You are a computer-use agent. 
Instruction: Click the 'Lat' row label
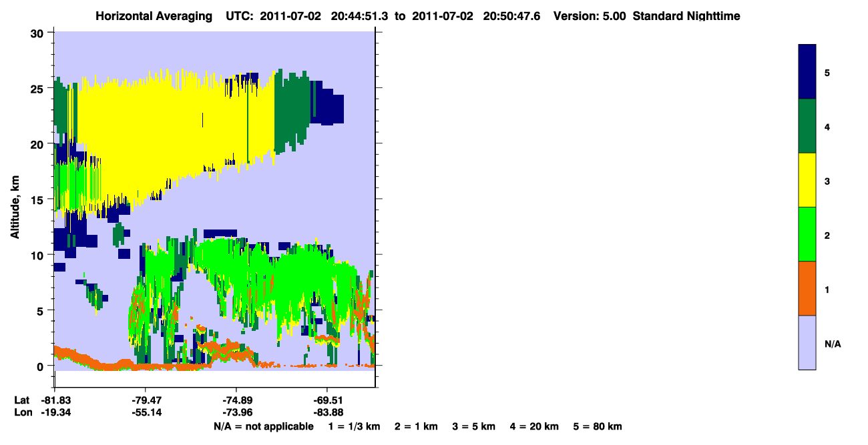tap(22, 400)
